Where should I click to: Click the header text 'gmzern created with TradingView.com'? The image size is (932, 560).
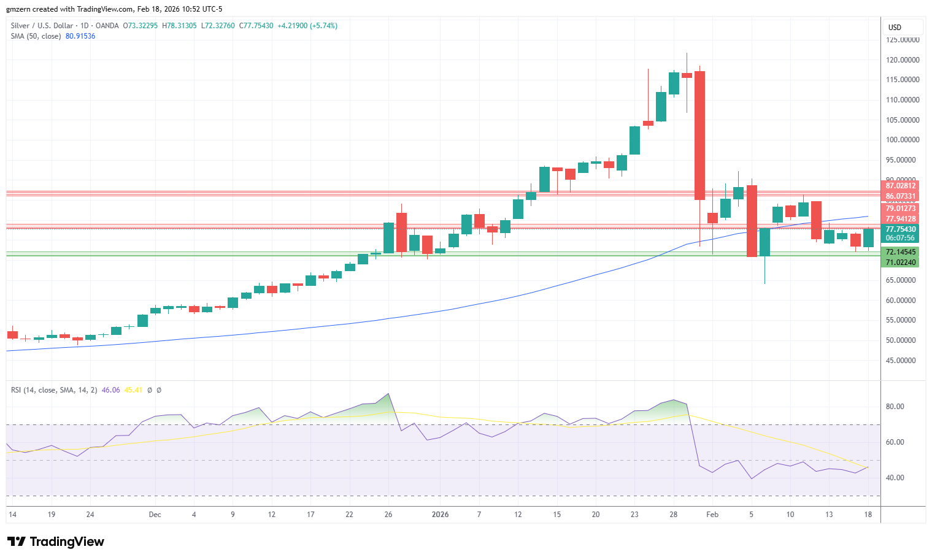(69, 9)
